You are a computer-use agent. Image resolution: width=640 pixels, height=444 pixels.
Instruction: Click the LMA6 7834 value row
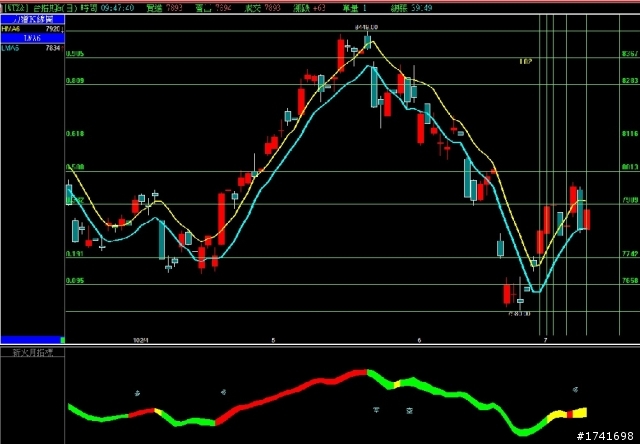tap(33, 48)
